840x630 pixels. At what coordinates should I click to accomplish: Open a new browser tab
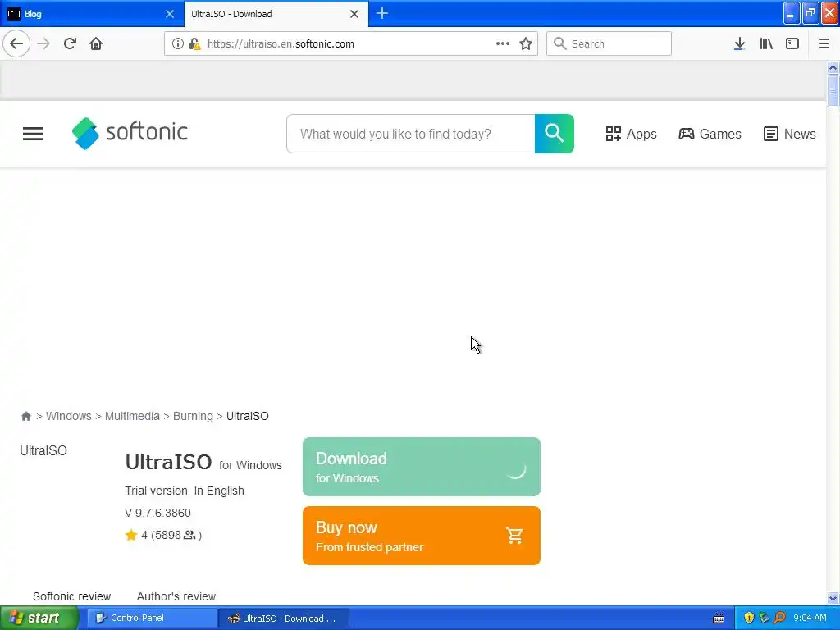[x=382, y=13]
